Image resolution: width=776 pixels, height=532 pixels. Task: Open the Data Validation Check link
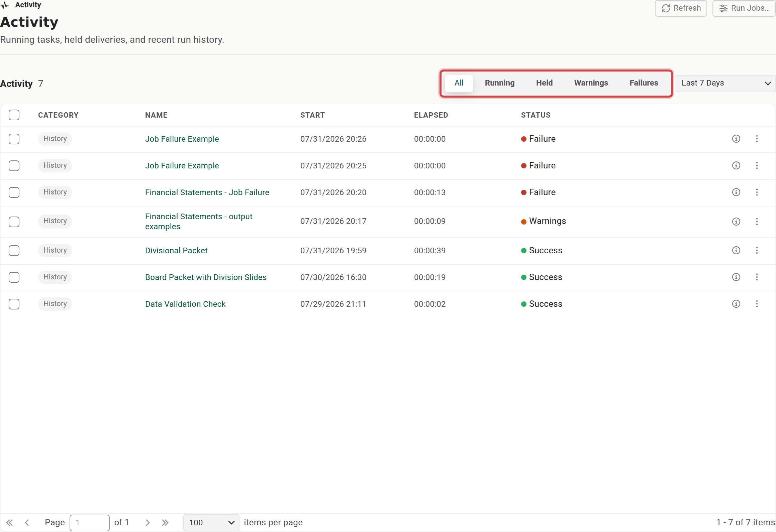pyautogui.click(x=185, y=304)
